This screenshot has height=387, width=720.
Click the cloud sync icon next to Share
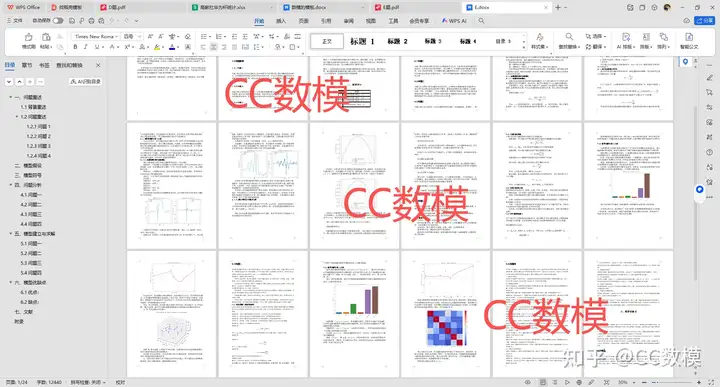click(686, 21)
